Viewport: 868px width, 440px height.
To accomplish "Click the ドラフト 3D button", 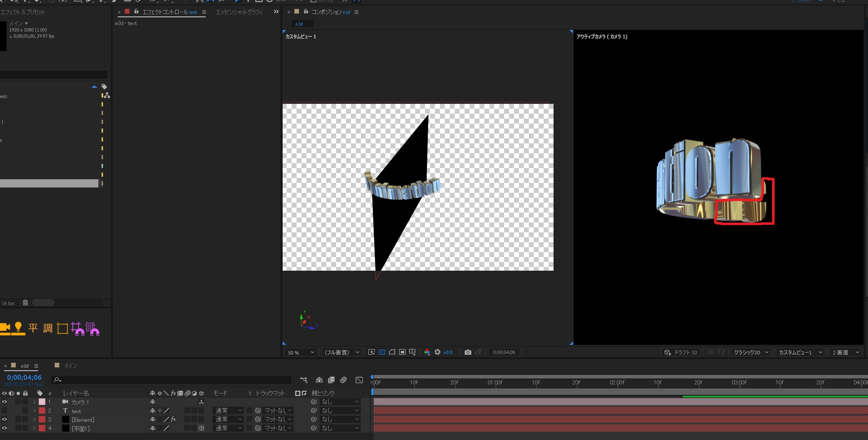I will 681,352.
